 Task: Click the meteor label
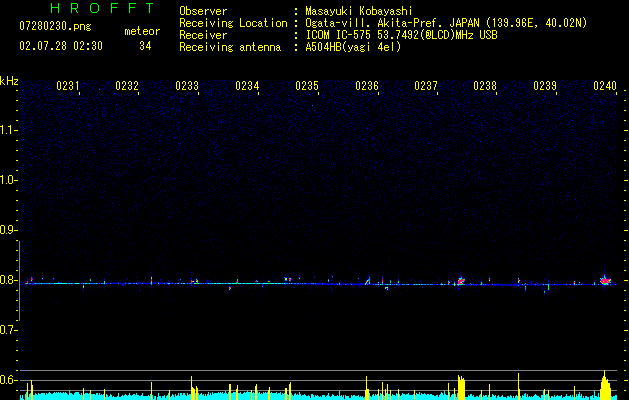(142, 31)
